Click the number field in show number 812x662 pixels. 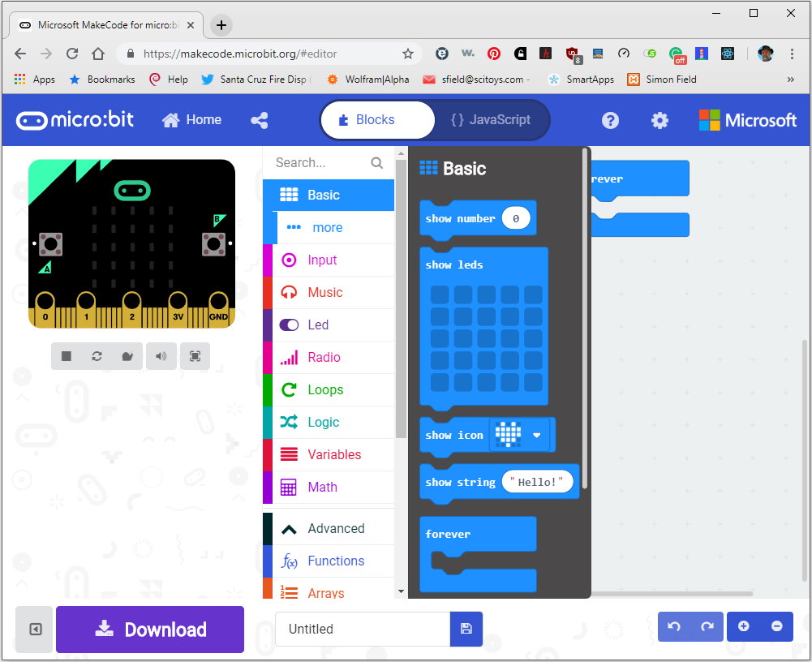pyautogui.click(x=516, y=218)
